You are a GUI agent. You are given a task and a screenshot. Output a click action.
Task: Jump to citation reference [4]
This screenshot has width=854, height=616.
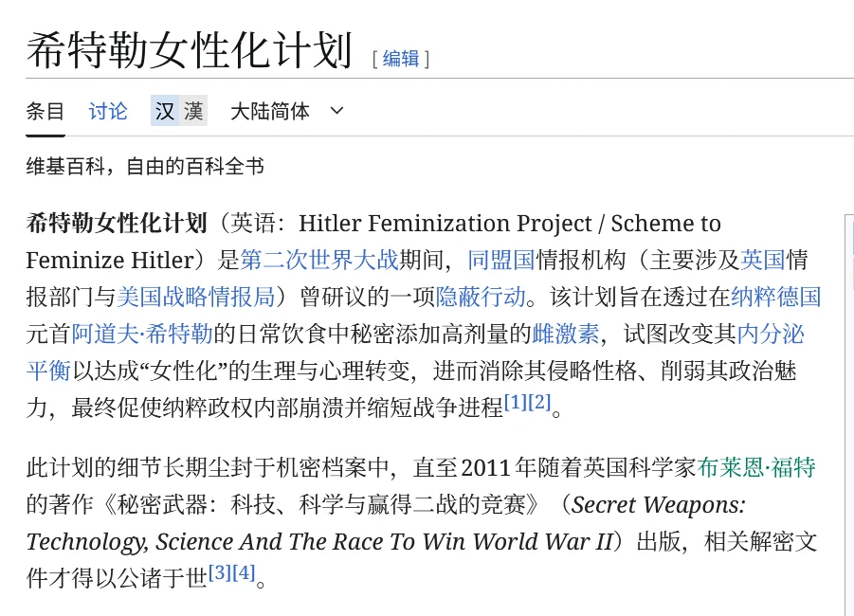[x=244, y=572]
